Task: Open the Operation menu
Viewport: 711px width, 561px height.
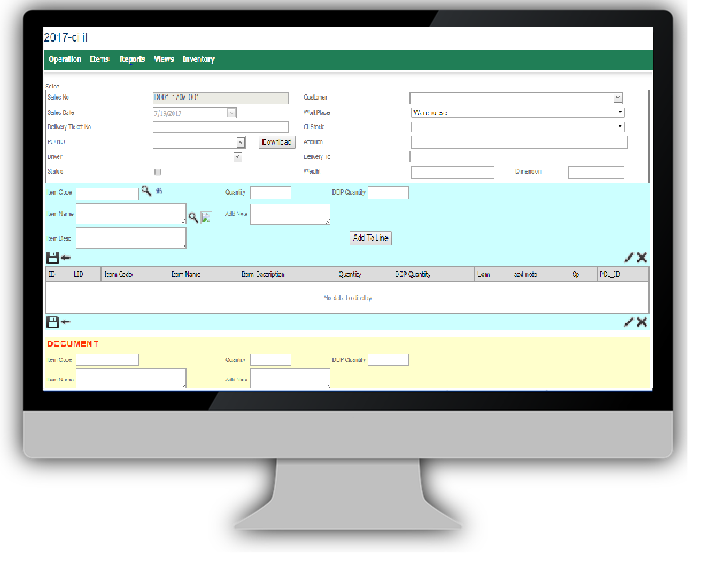Action: click(x=65, y=60)
